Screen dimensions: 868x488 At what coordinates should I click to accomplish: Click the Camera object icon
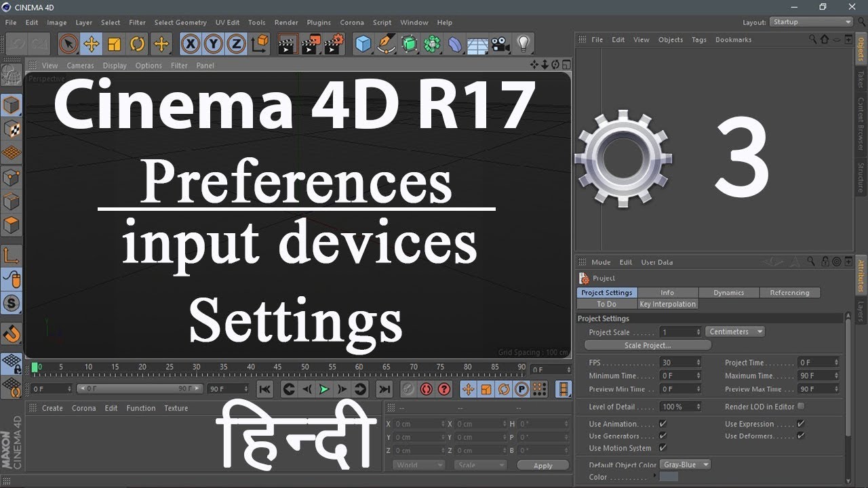pos(500,44)
